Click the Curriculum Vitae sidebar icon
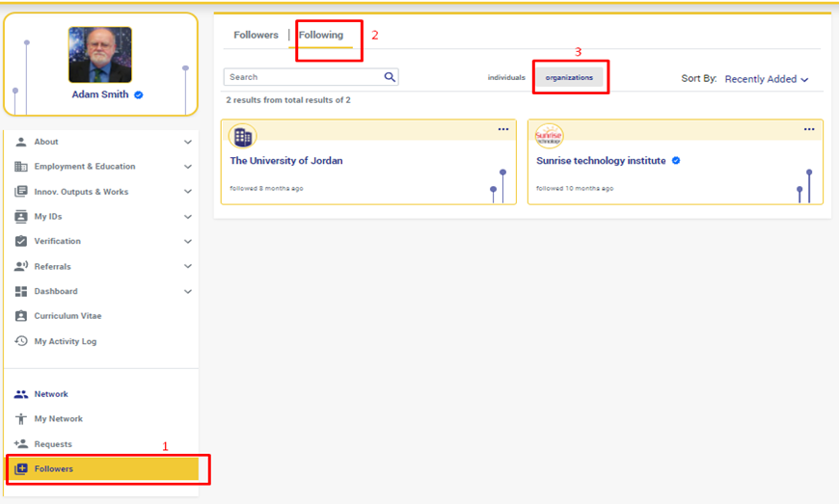The width and height of the screenshot is (839, 504). [x=21, y=316]
